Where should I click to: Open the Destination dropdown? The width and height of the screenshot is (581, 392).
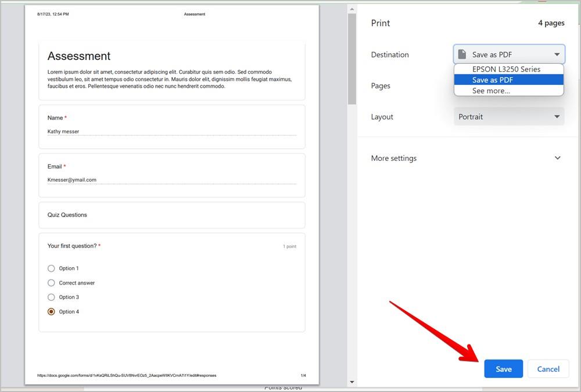(509, 55)
